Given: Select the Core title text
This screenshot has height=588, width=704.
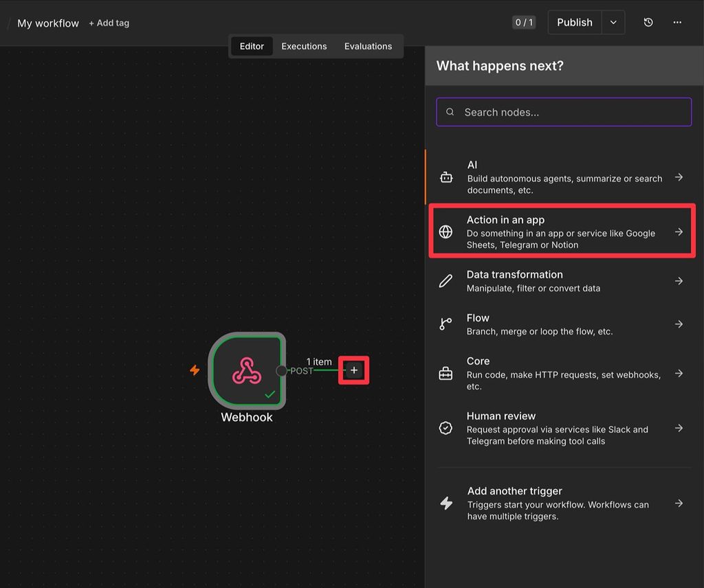Looking at the screenshot, I should point(478,361).
